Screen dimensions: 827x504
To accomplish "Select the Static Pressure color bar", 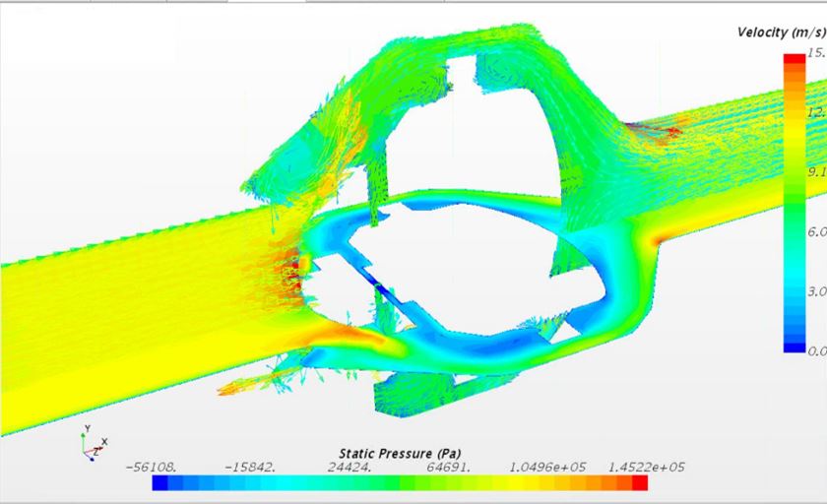I will tap(400, 483).
